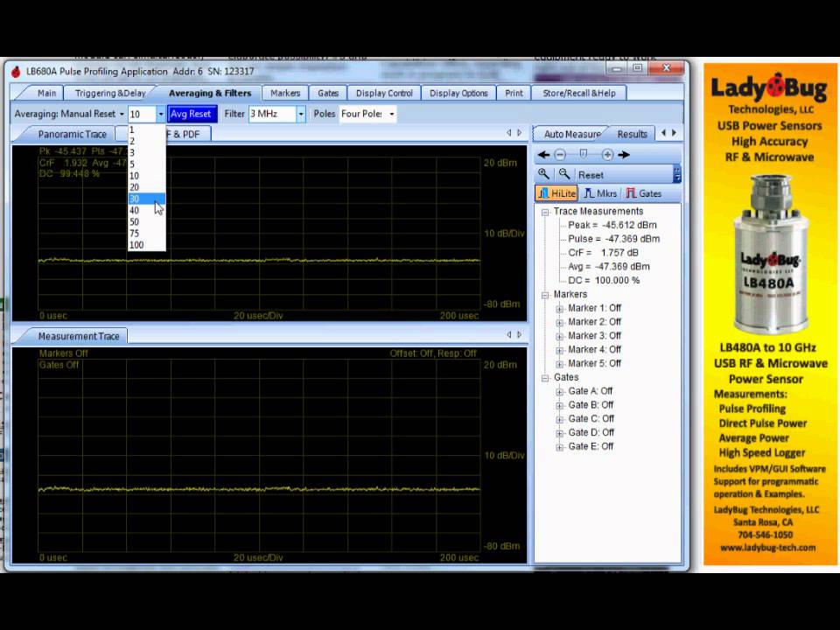This screenshot has width=840, height=630.
Task: Open the Averaging: Manual Reset dropdown
Action: tap(69, 114)
